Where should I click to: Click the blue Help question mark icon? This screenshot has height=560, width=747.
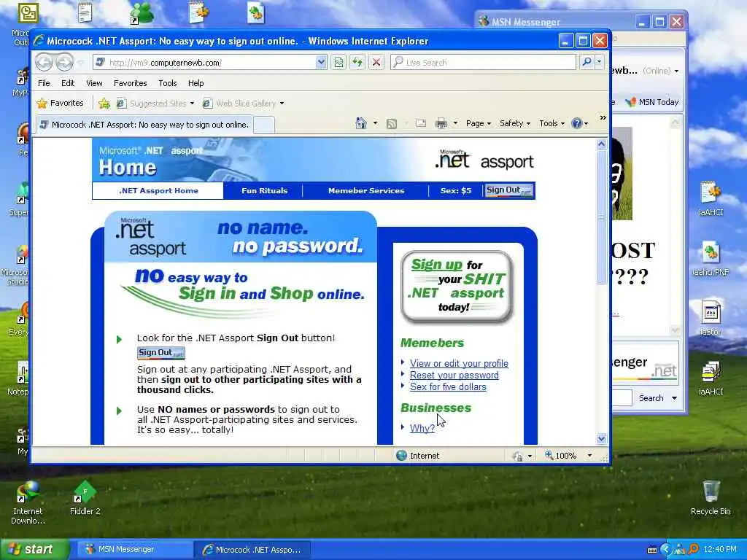[x=576, y=123]
